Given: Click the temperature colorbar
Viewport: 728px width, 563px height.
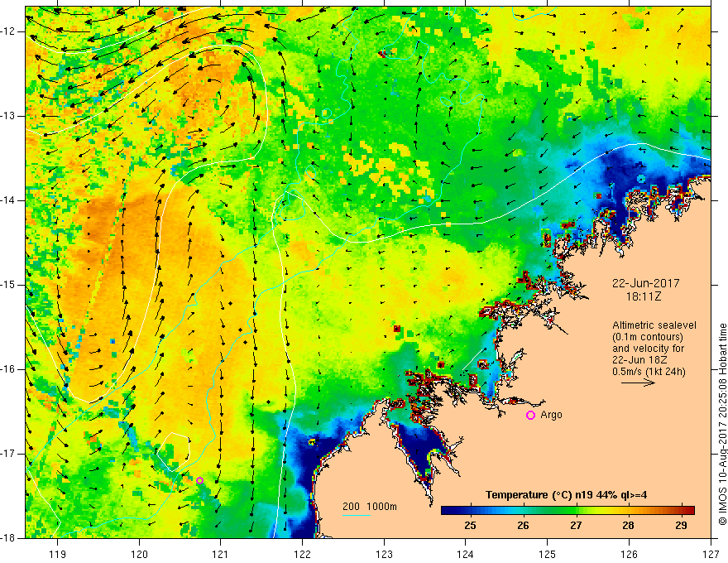Looking at the screenshot, I should click(x=568, y=510).
